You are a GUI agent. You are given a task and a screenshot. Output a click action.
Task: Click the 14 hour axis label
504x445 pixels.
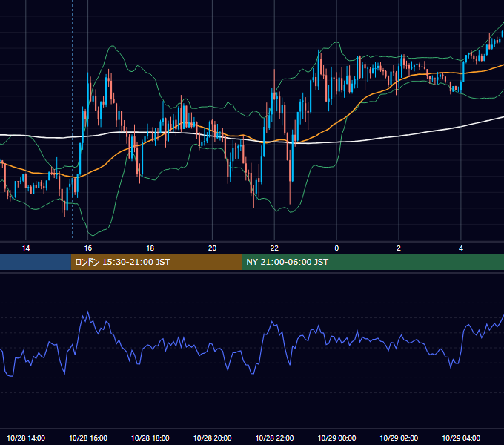26,248
